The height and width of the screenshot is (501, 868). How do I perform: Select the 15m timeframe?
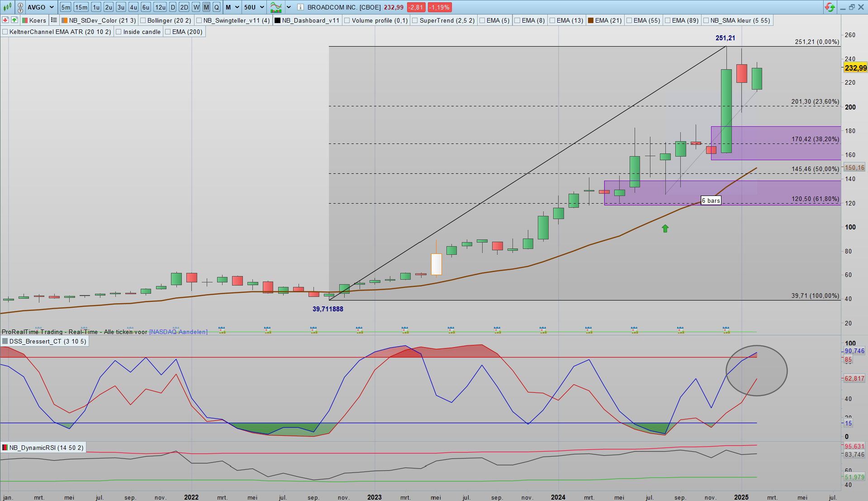click(81, 7)
